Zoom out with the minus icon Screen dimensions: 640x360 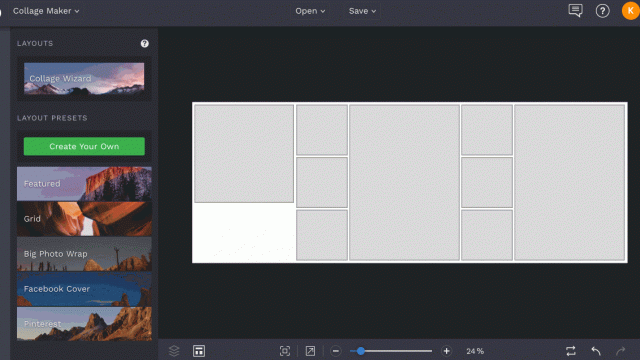(336, 351)
